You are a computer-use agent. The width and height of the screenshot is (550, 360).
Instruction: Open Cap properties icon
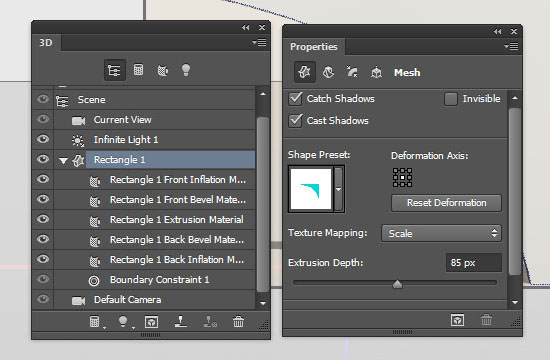352,72
